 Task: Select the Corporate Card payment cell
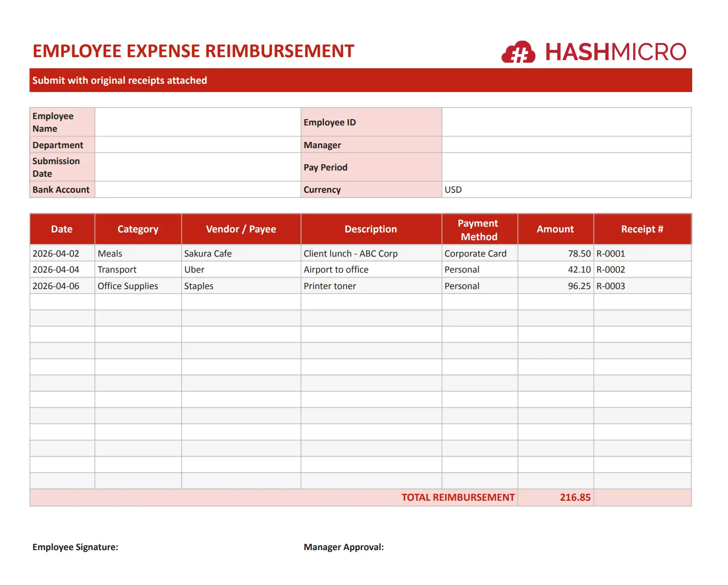pyautogui.click(x=479, y=253)
